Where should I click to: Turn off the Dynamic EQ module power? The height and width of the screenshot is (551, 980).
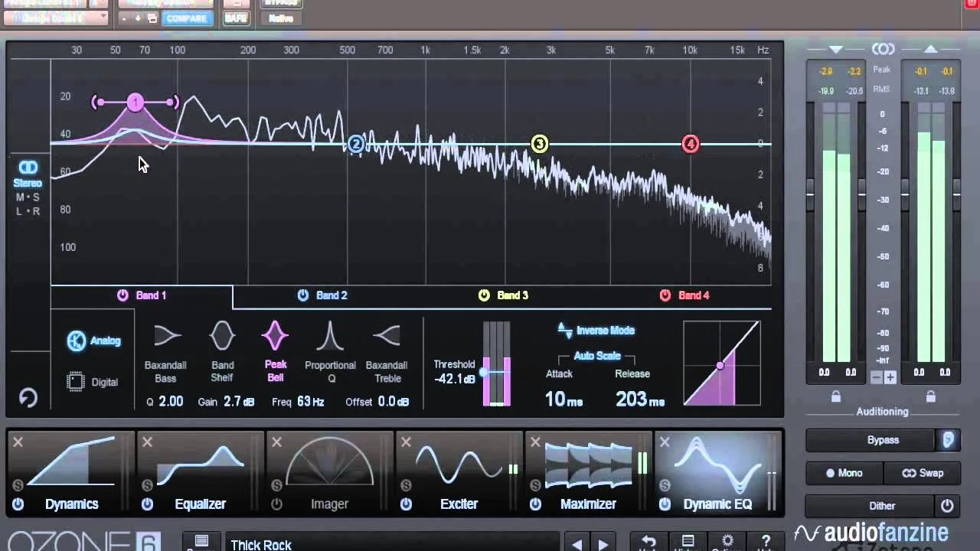pyautogui.click(x=665, y=504)
